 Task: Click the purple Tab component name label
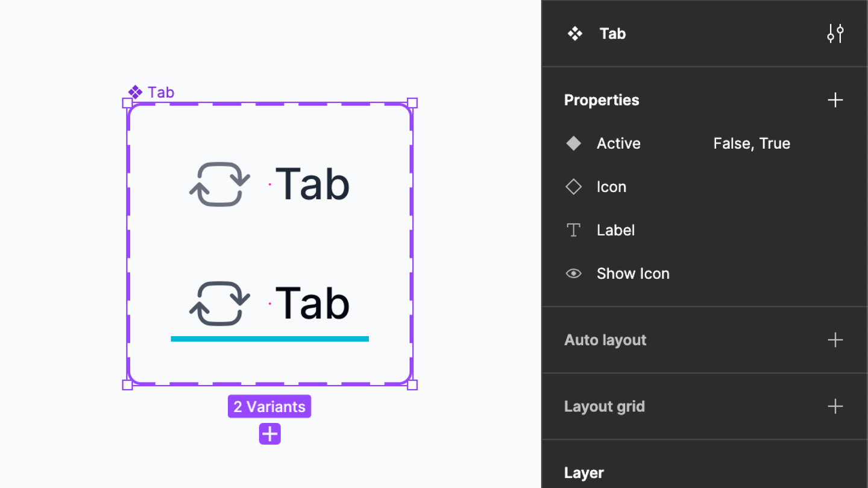click(x=160, y=92)
